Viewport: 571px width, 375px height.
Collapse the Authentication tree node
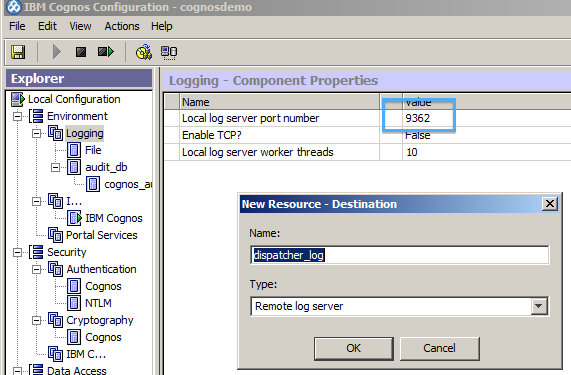(x=36, y=269)
